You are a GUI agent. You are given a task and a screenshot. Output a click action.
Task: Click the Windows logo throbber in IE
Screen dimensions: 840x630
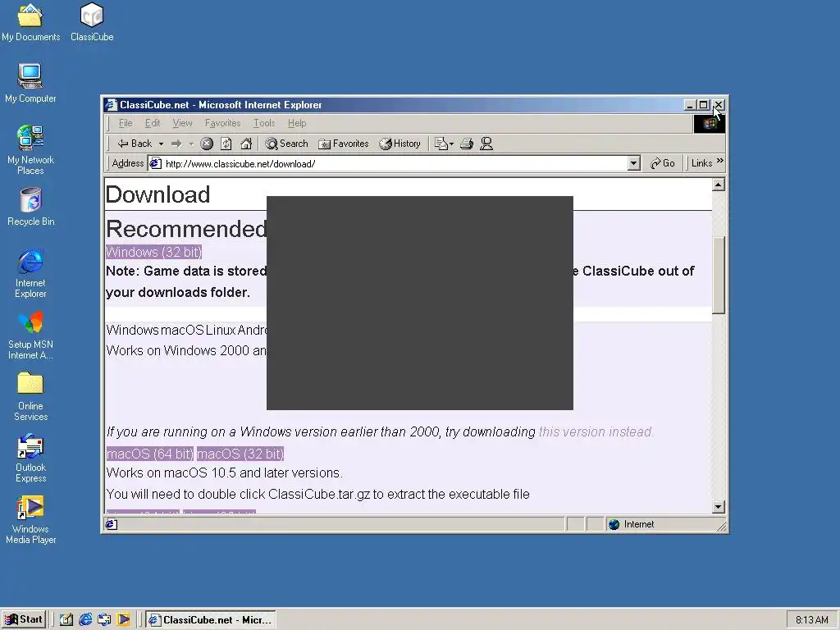click(x=710, y=124)
